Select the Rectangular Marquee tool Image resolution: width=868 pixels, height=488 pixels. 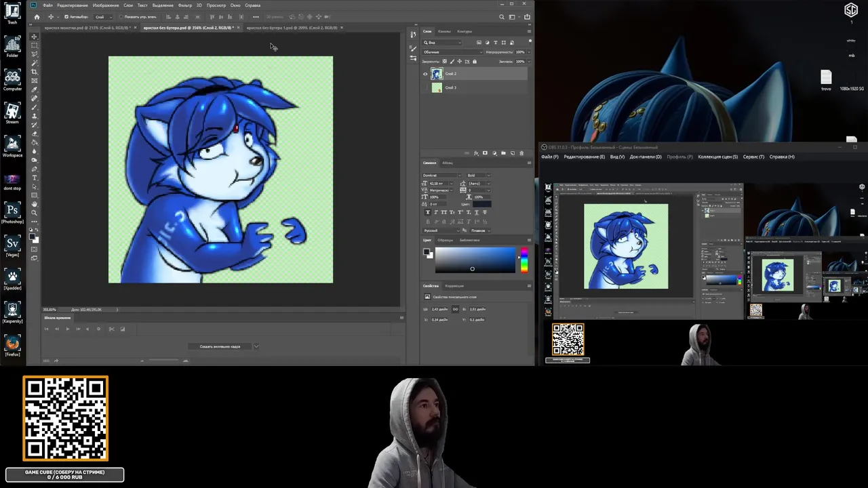coord(34,45)
